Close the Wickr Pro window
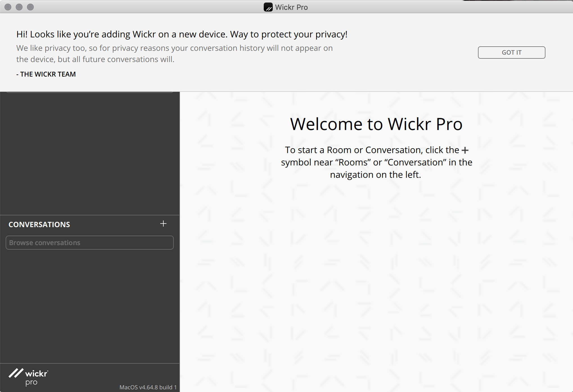The height and width of the screenshot is (392, 573). (8, 7)
